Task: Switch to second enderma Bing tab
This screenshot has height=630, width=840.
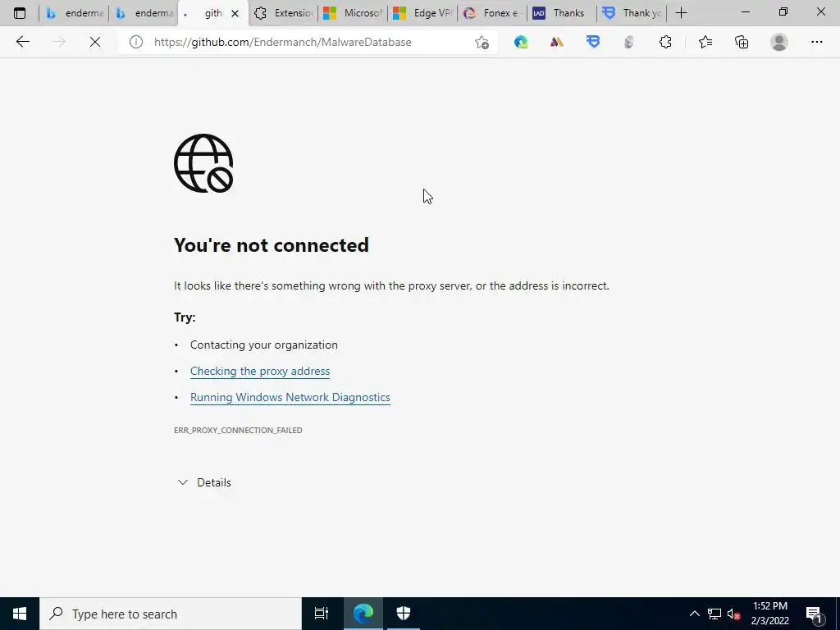Action: (144, 13)
